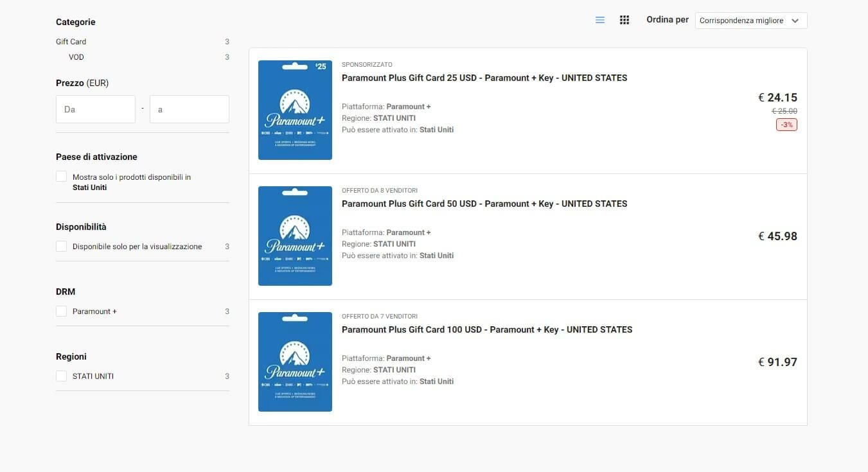Click the Categorie heading
This screenshot has width=868, height=472.
75,22
